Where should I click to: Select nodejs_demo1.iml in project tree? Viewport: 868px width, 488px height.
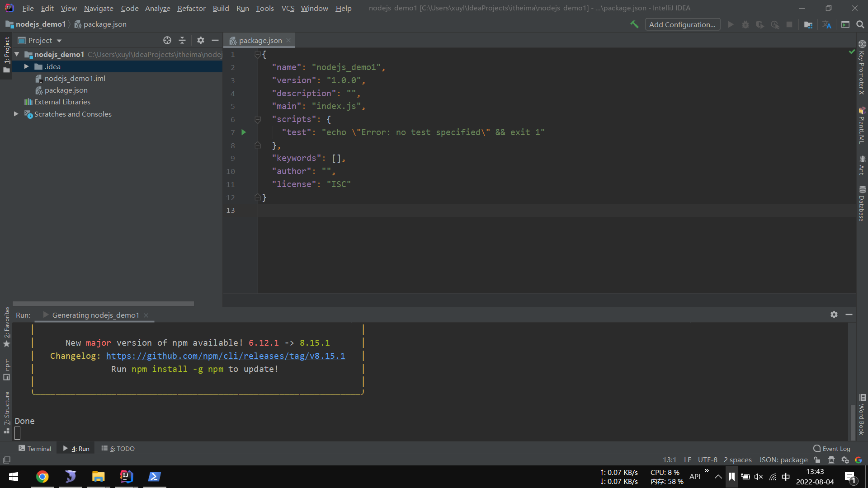[75, 78]
